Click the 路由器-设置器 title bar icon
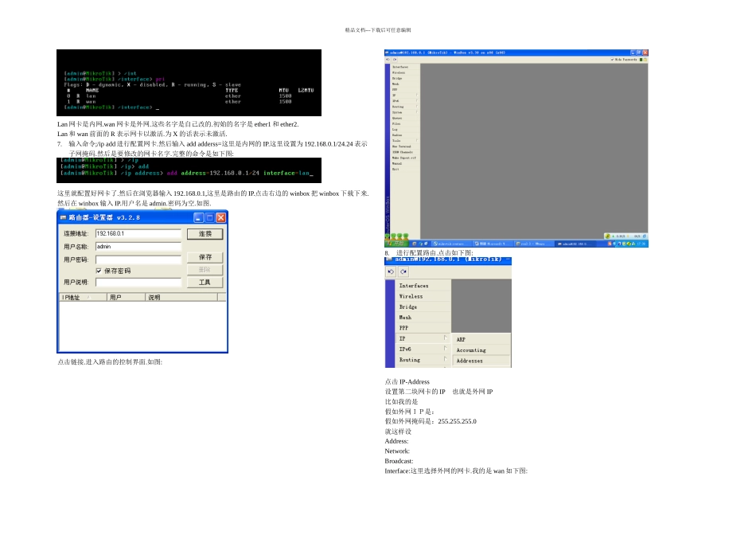Viewport: 756px width, 535px height. (63, 217)
